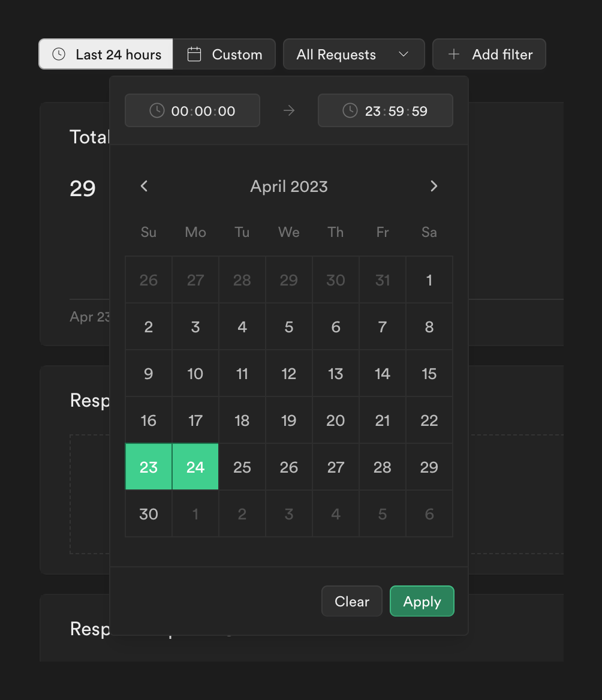Viewport: 602px width, 700px height.
Task: Click the start time input showing 00:00:00
Action: coord(192,110)
